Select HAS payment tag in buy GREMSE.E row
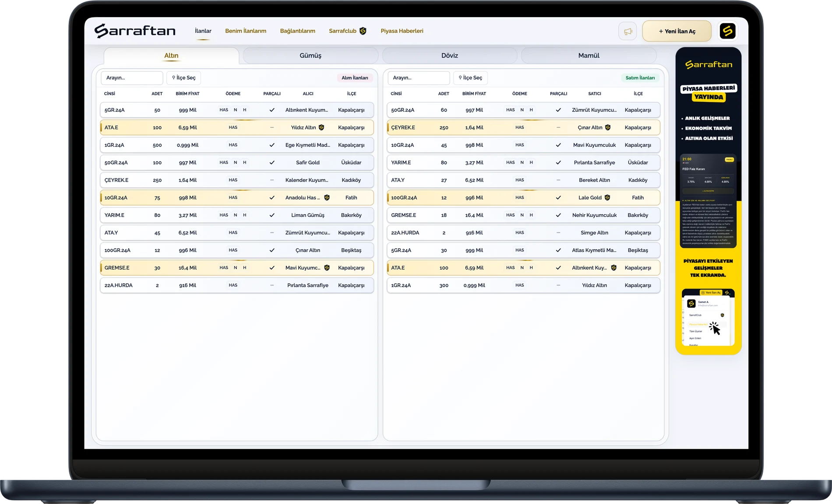Viewport: 832px width, 504px height. click(224, 268)
